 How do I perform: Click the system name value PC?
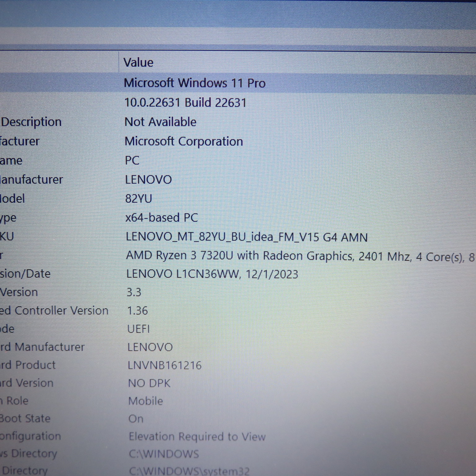[x=132, y=161]
